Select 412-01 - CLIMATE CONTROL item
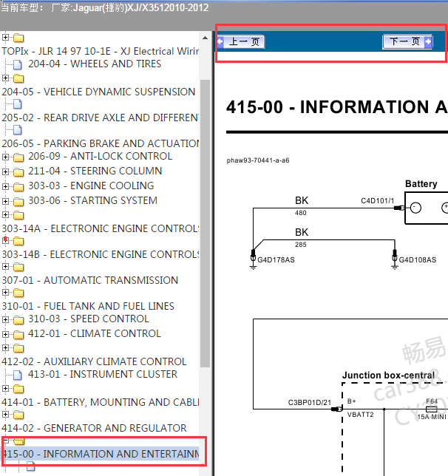The height and width of the screenshot is (476, 448). tap(94, 333)
